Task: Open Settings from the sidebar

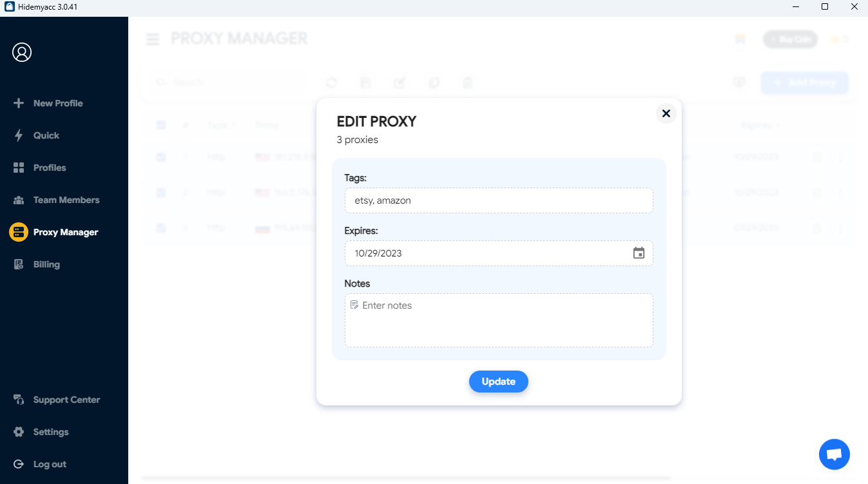Action: [x=50, y=432]
